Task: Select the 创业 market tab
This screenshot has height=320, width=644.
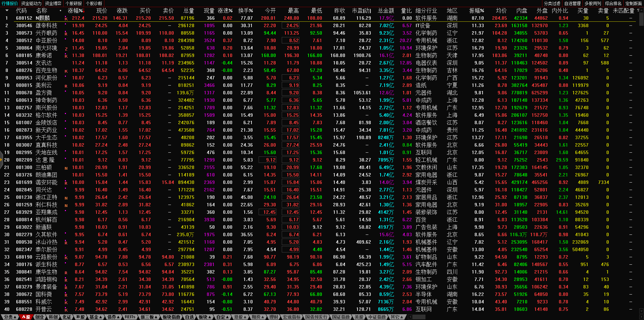Action: tap(40, 317)
